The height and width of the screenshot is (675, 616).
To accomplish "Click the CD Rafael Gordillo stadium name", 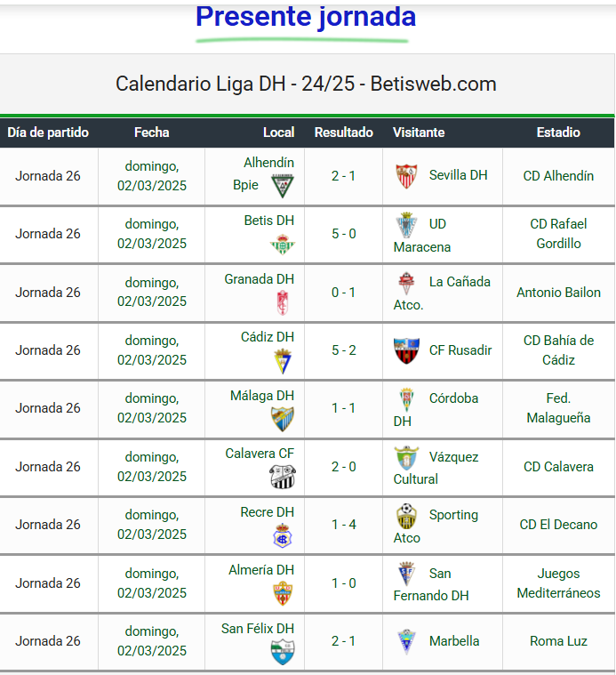I will [x=558, y=234].
